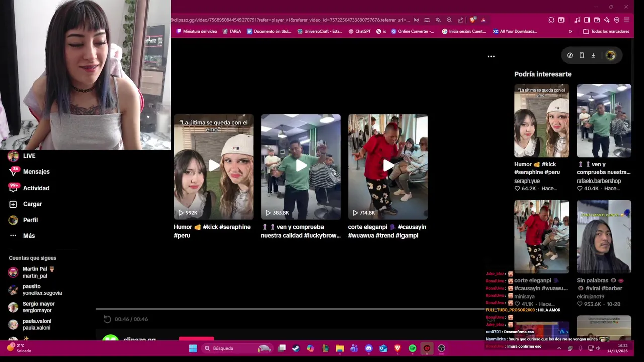Viewport: 644px width, 362px height.
Task: Open the Cargar upload option
Action: 25,204
